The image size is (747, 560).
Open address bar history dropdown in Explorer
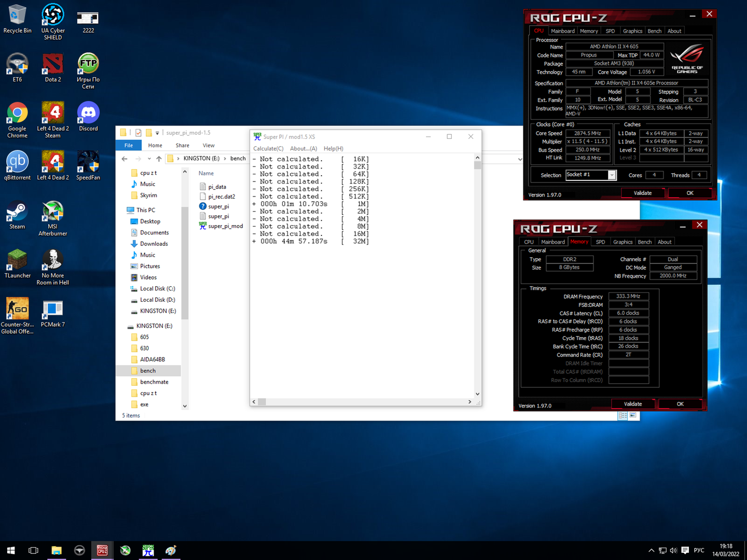click(x=520, y=159)
